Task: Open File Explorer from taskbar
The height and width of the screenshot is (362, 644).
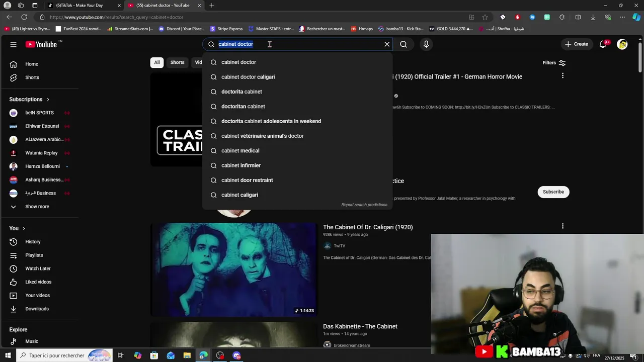Action: click(x=187, y=355)
